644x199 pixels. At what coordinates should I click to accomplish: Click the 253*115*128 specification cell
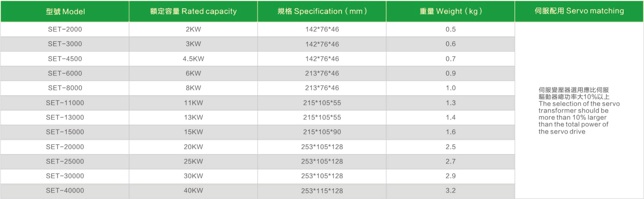point(322,191)
